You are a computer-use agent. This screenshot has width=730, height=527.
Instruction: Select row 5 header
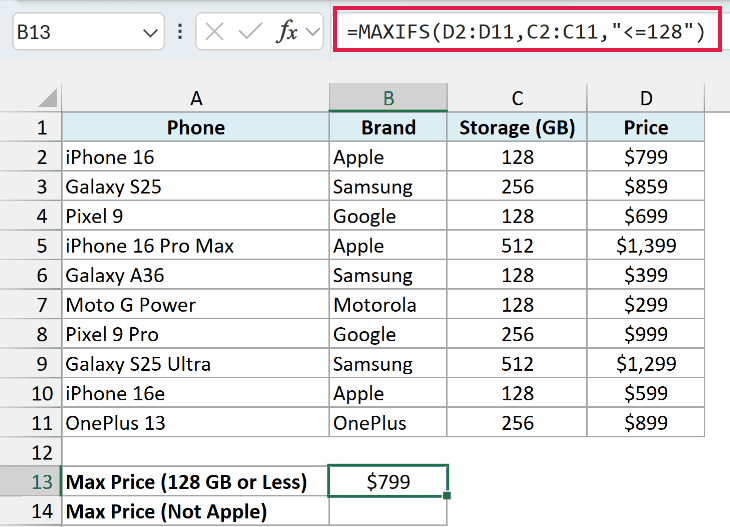[31, 245]
